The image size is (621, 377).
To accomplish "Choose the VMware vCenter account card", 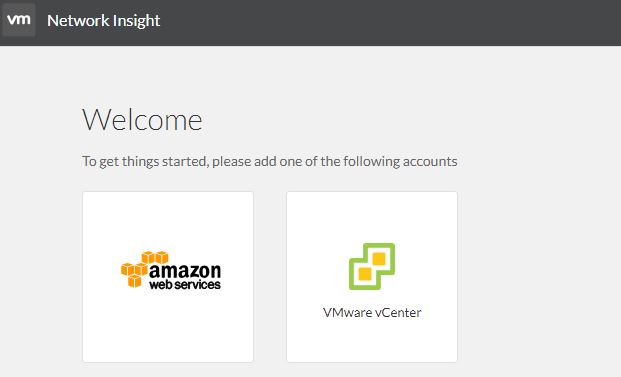I will coord(372,277).
